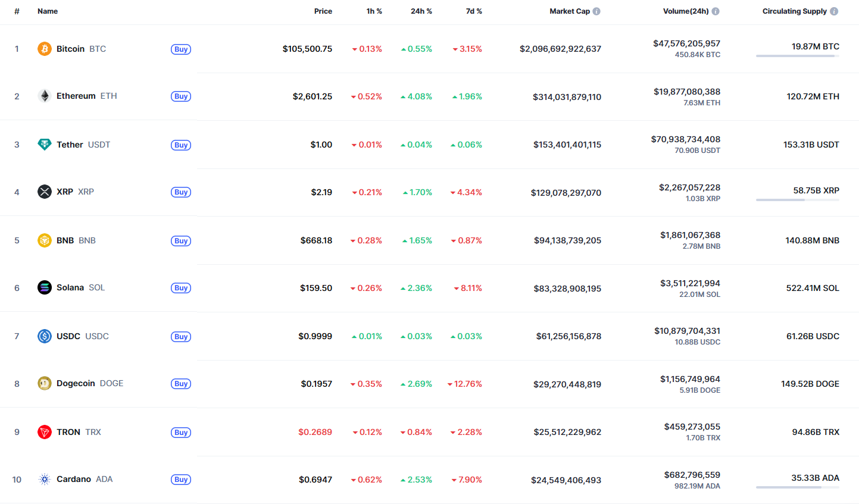Buy Solana via its Buy button
This screenshot has height=504, width=859.
pyautogui.click(x=181, y=288)
